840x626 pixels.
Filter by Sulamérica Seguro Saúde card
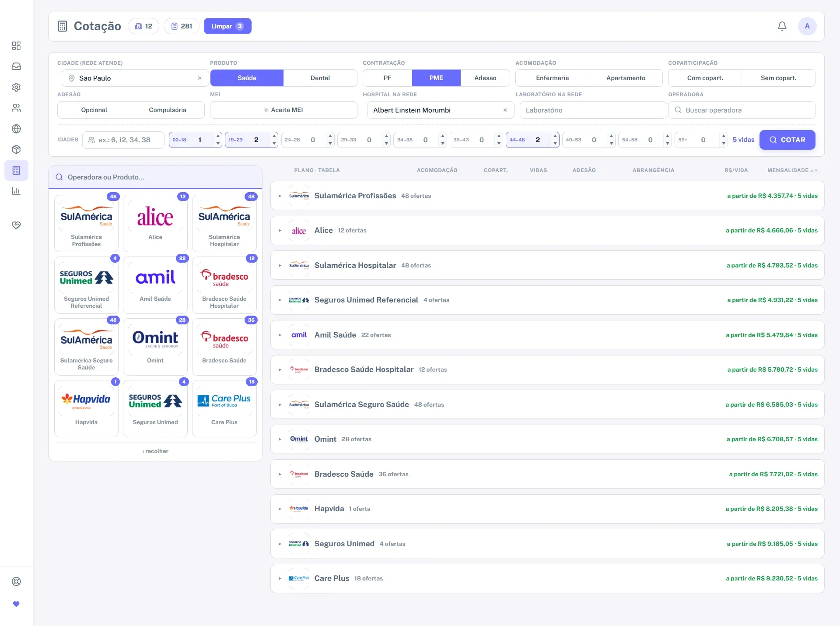tap(86, 347)
